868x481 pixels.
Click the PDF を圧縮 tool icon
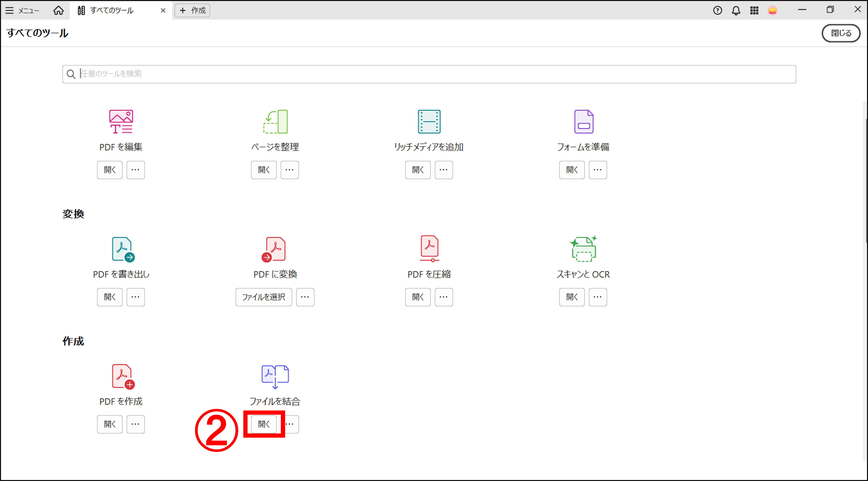[x=429, y=248]
